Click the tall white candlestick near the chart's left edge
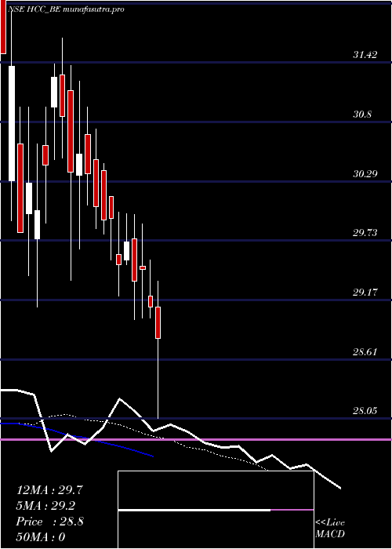Image resolution: width=392 pixels, height=549 pixels. coord(12,123)
